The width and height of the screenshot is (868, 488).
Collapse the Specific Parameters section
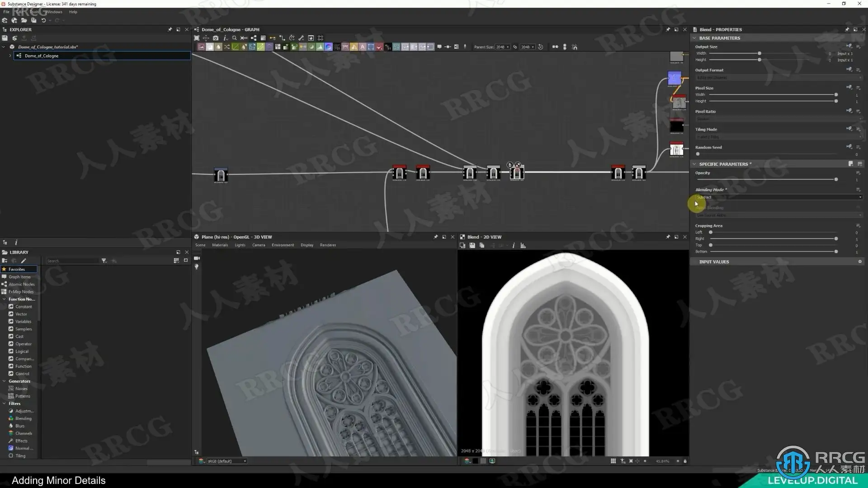coord(694,164)
